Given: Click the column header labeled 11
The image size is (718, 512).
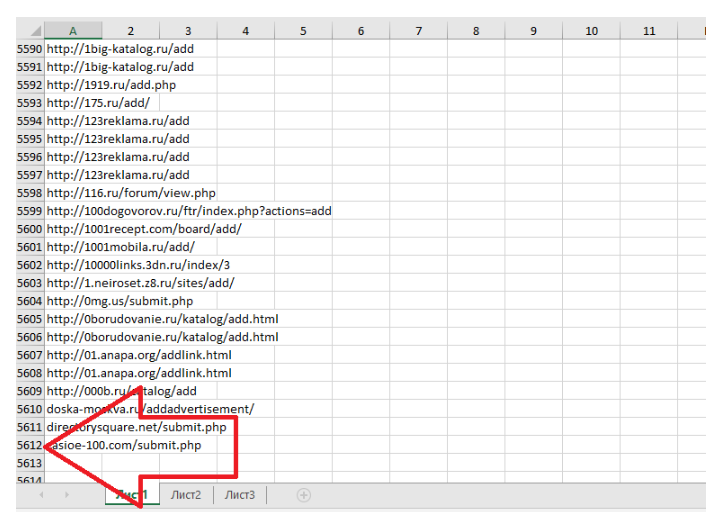Looking at the screenshot, I should tap(649, 31).
